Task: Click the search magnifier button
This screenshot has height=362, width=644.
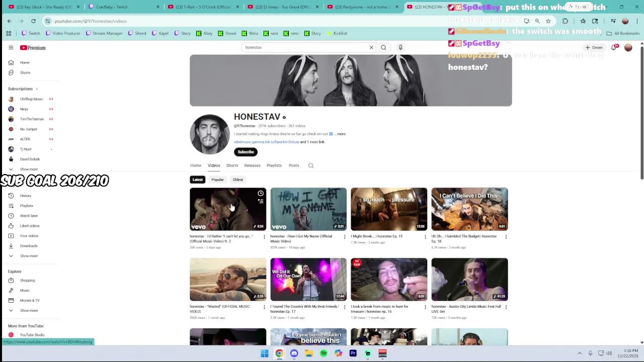Action: [x=383, y=47]
